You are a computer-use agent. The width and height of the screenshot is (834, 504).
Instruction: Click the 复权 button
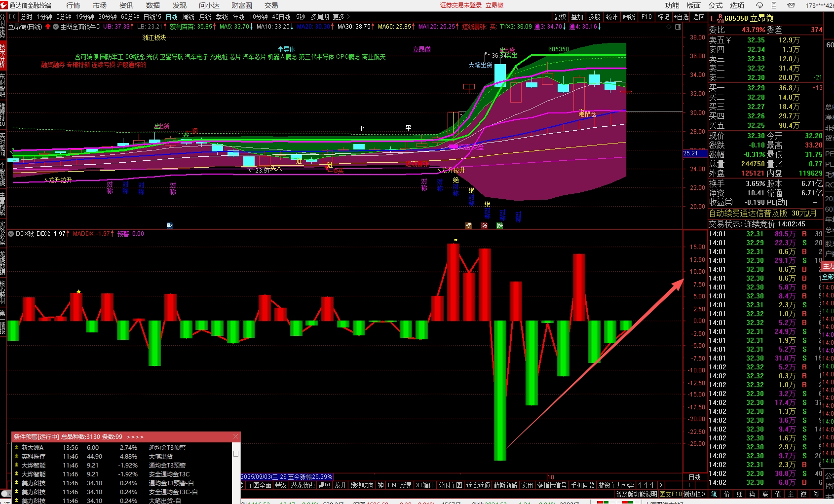click(x=561, y=17)
